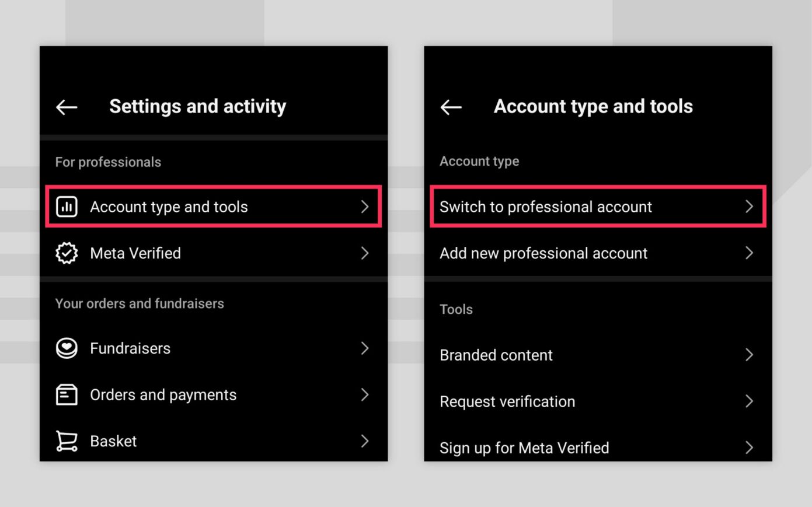
Task: Tap Sign up for Meta Verified
Action: (524, 448)
